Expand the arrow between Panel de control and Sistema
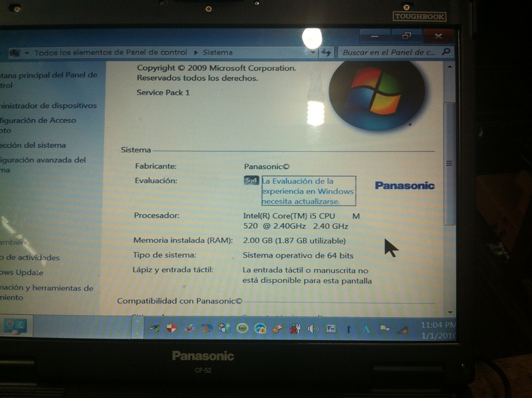This screenshot has height=398, width=532. click(x=196, y=53)
